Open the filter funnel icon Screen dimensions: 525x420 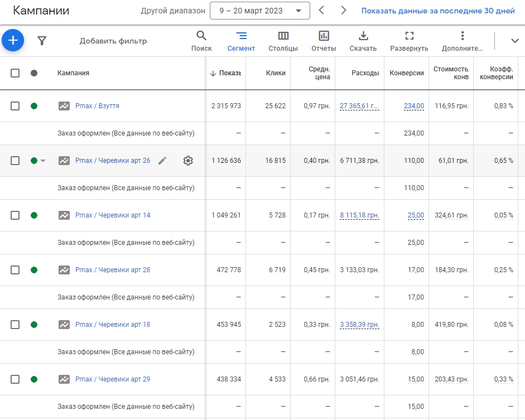pos(42,41)
